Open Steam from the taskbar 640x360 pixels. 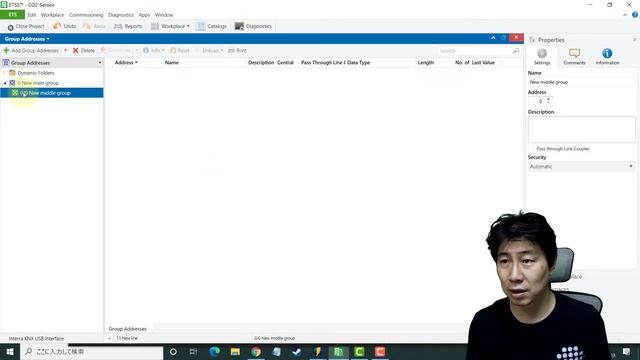click(x=297, y=351)
